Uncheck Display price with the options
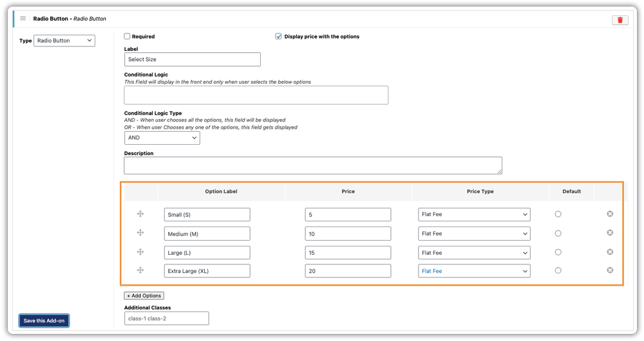The height and width of the screenshot is (341, 644). click(278, 36)
